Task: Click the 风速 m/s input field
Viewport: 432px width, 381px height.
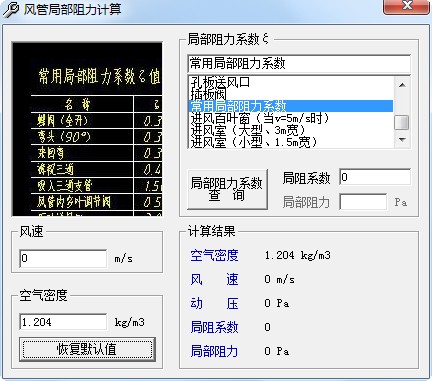Action: (x=63, y=258)
